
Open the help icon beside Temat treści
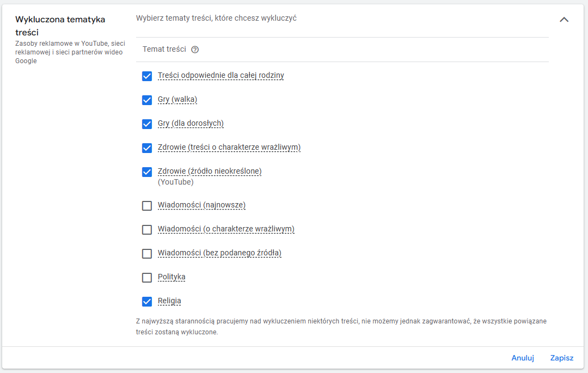pos(195,50)
